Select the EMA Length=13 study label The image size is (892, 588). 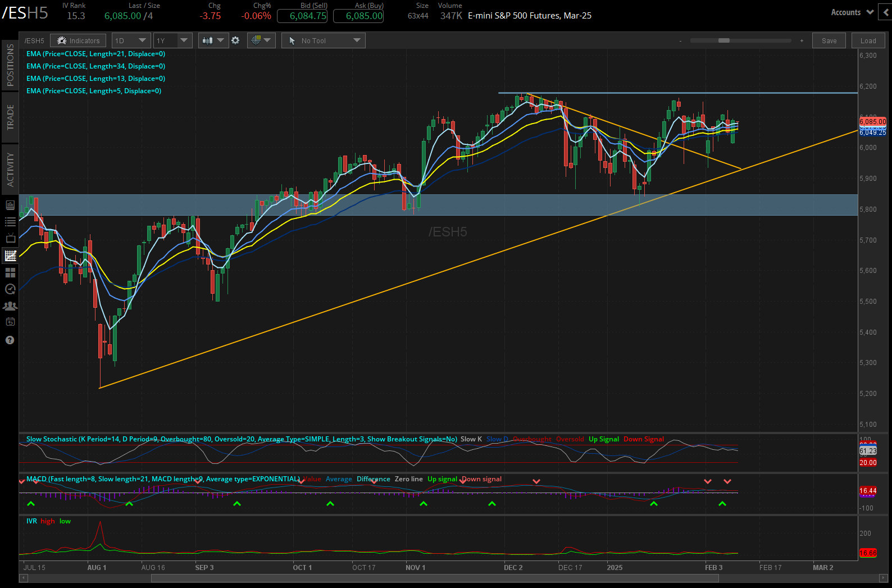point(96,79)
